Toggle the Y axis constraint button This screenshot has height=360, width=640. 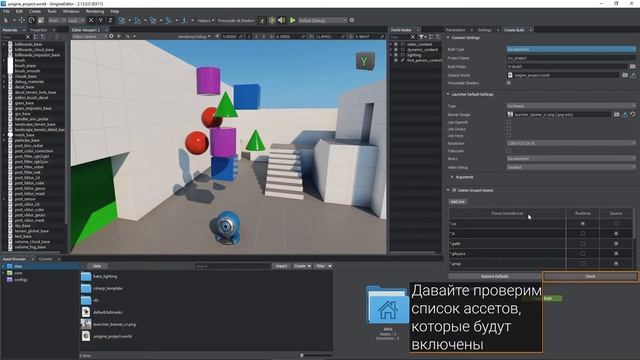[100, 20]
